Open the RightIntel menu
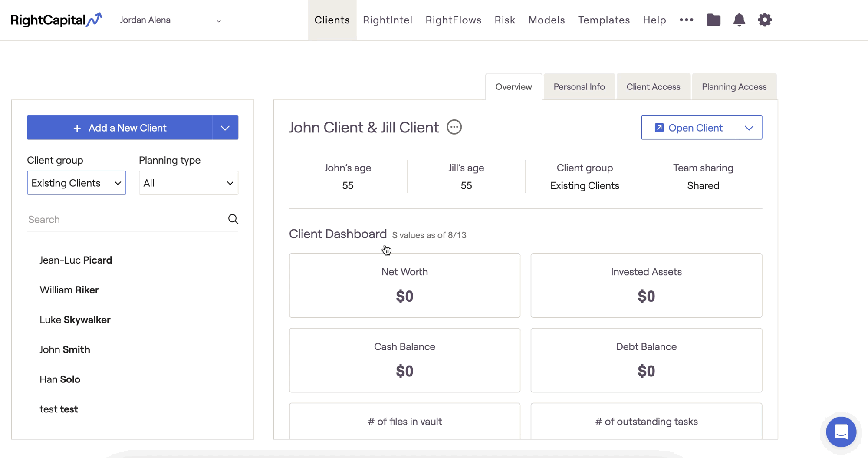Screen dimensions: 868x458 click(x=388, y=20)
